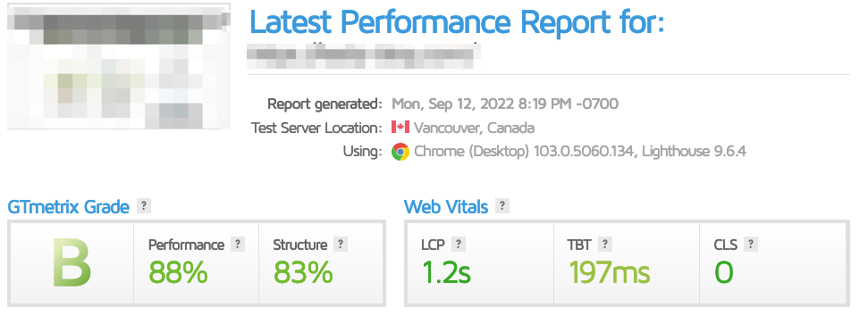The width and height of the screenshot is (868, 324).
Task: Click the GTmetrix Grade heading
Action: [68, 207]
